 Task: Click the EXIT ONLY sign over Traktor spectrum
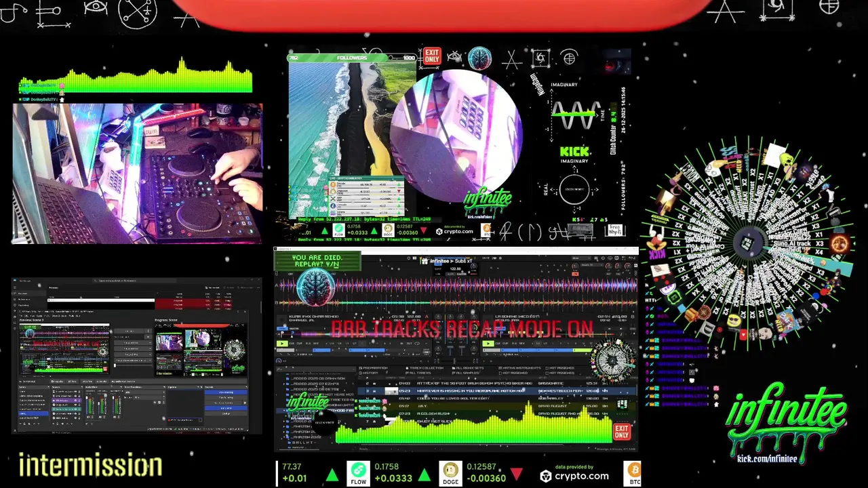coord(622,432)
